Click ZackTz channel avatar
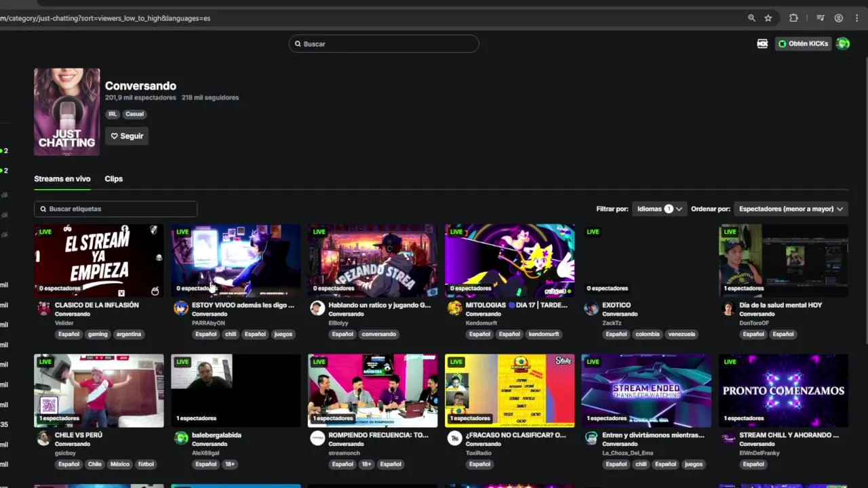The width and height of the screenshot is (868, 488). point(591,308)
